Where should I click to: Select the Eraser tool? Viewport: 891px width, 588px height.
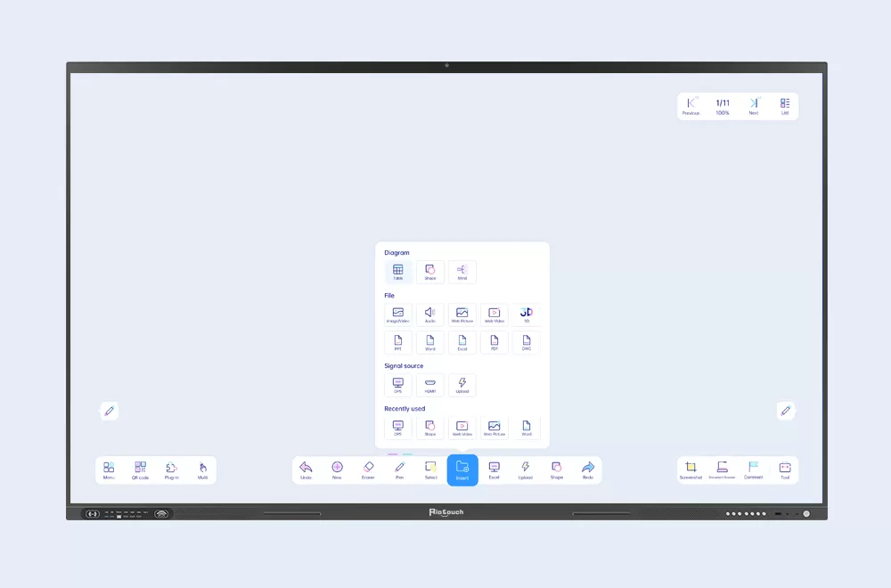368,470
